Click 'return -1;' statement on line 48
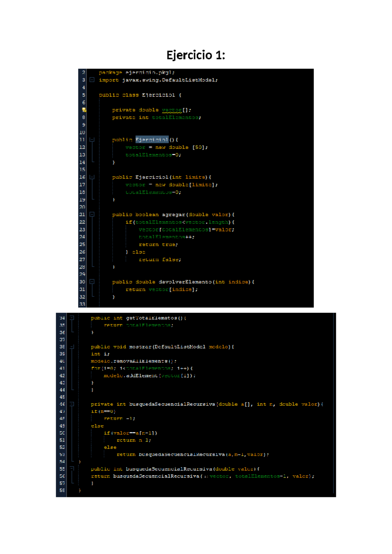The width and height of the screenshot is (392, 554). (x=119, y=418)
